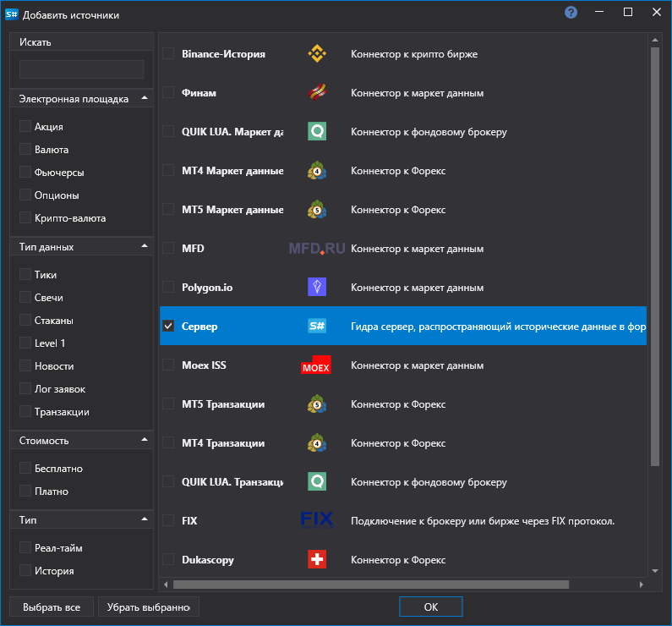Tick the Бесплатно cost checkbox
This screenshot has width=672, height=626.
tap(25, 468)
